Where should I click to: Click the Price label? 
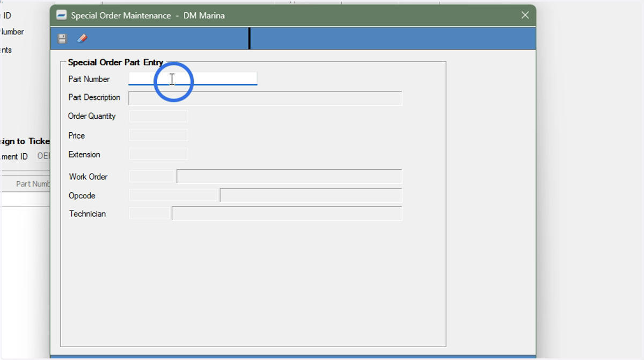pyautogui.click(x=77, y=135)
